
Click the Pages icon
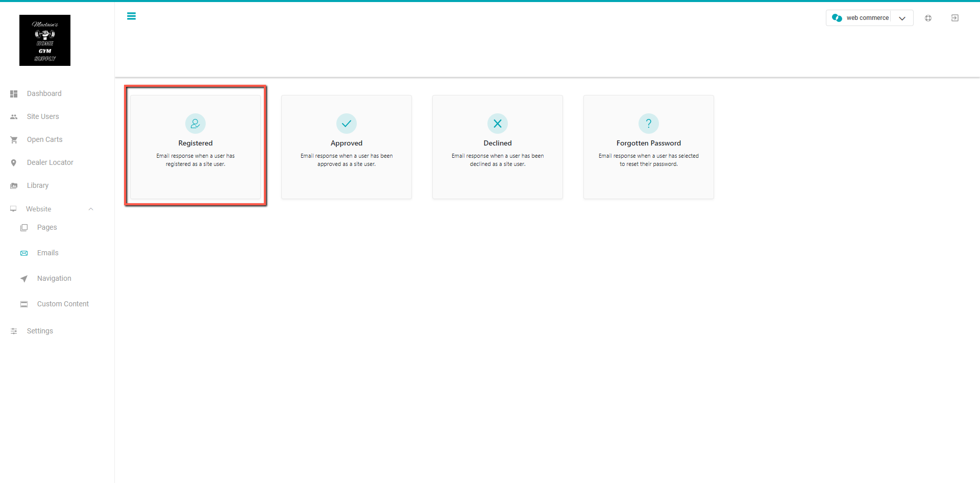coord(24,228)
